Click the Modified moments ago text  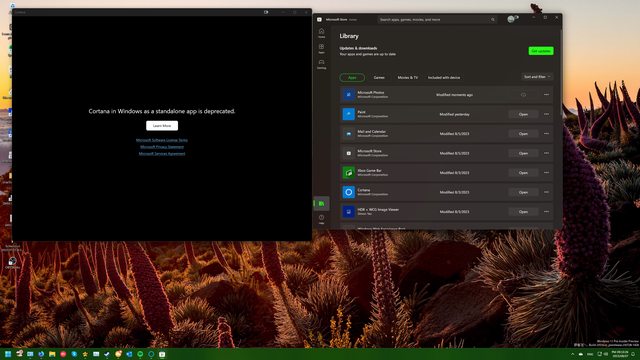[454, 95]
